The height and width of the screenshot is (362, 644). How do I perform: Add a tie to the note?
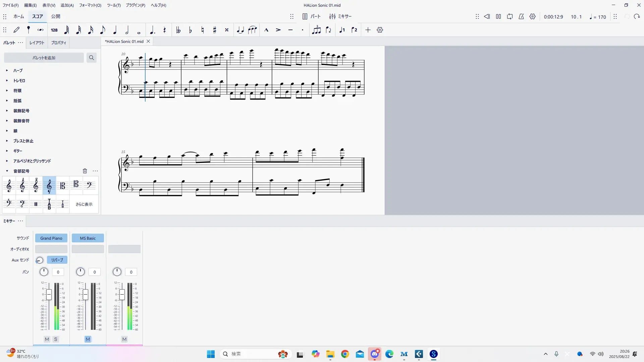coord(240,30)
